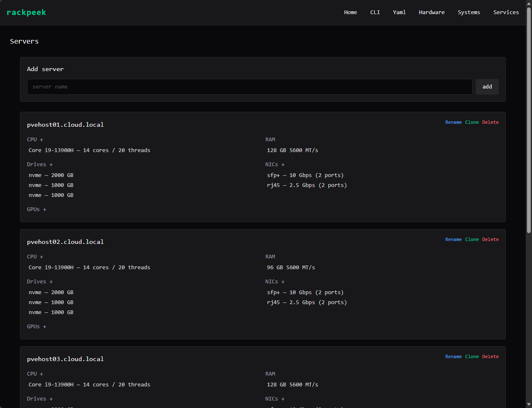Navigate to the Yaml page

click(x=399, y=12)
